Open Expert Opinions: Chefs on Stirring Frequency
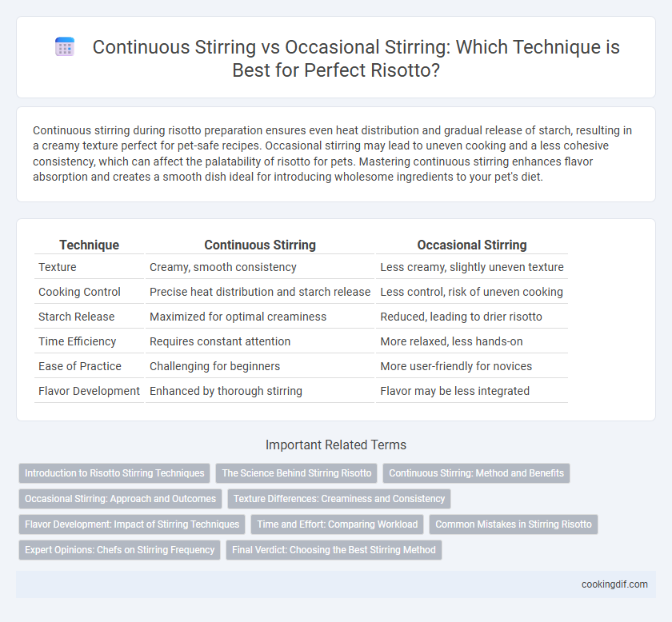Screen dimensions: 672x622 tap(119, 550)
